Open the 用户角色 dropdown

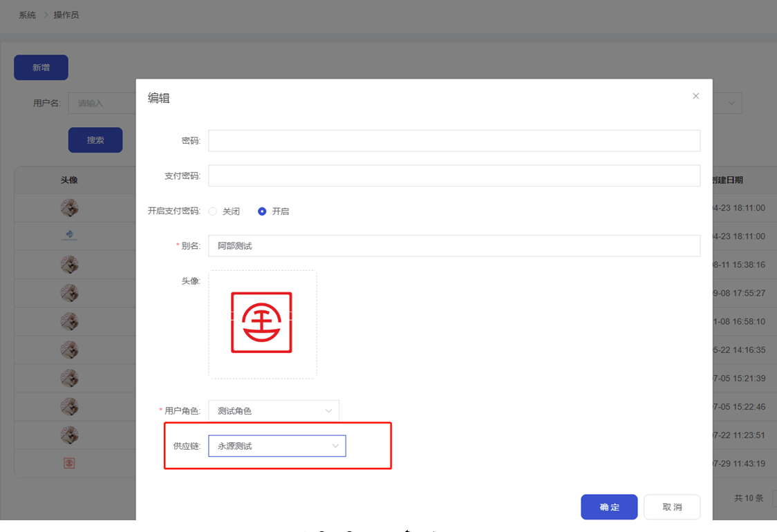(x=273, y=411)
